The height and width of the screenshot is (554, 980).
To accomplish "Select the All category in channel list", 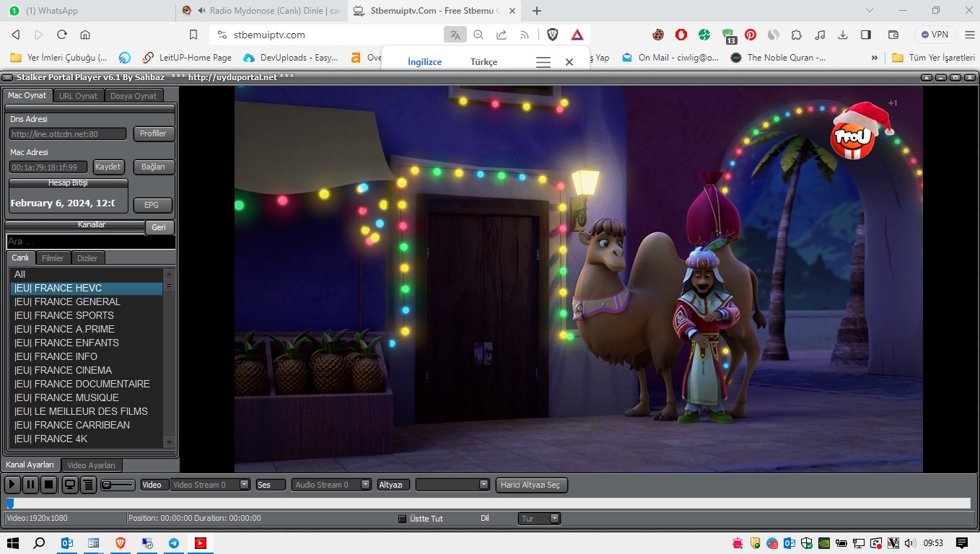I will pos(86,274).
